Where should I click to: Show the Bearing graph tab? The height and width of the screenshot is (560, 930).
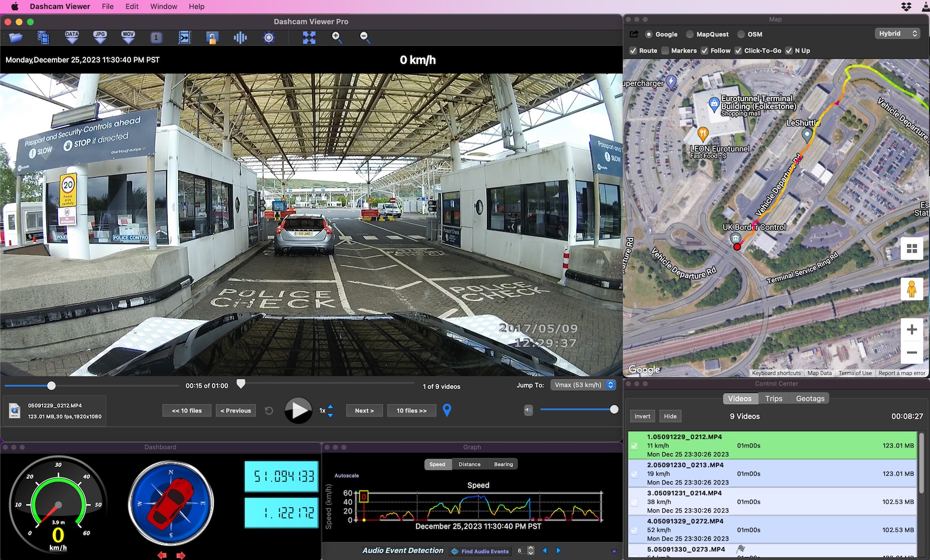[503, 464]
